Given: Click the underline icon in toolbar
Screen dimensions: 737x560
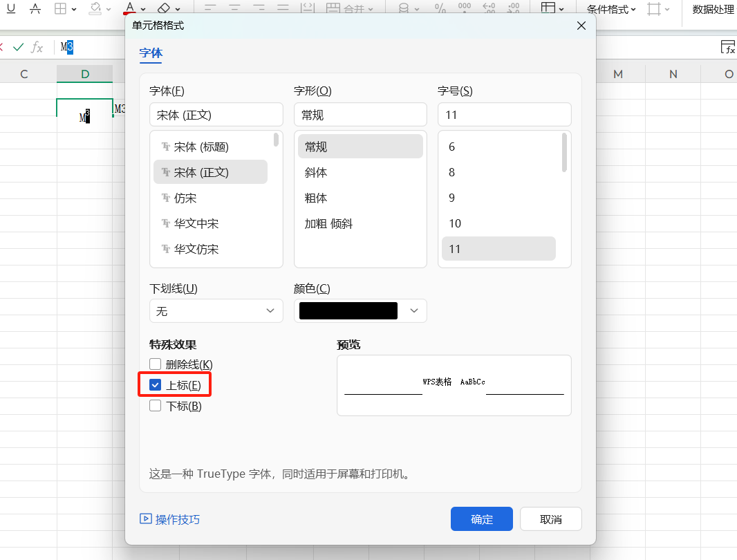Looking at the screenshot, I should (x=11, y=8).
